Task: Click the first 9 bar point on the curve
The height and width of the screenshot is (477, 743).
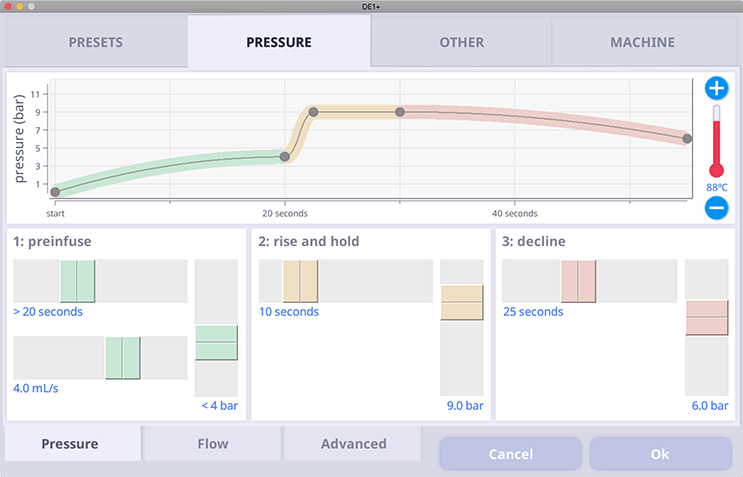Action: pyautogui.click(x=313, y=112)
